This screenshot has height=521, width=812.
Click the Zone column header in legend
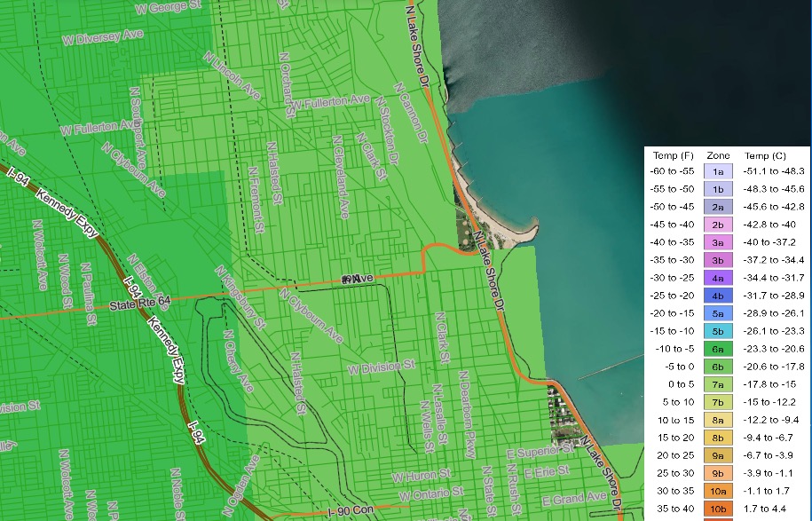718,155
